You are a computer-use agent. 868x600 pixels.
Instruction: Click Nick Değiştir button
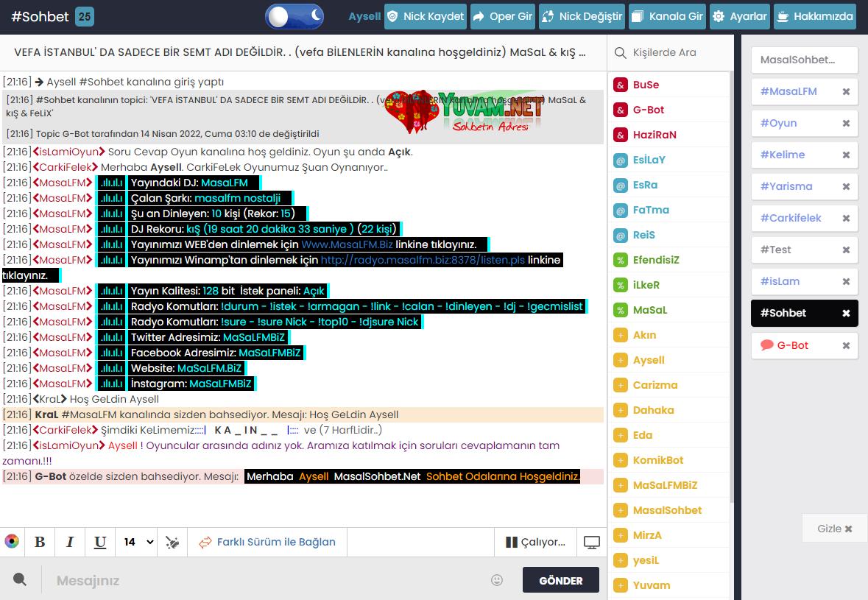(x=582, y=17)
